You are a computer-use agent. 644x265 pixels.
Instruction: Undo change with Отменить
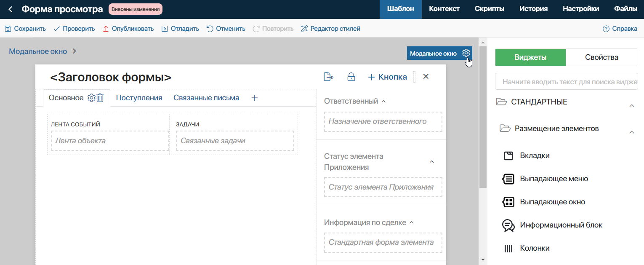(226, 29)
